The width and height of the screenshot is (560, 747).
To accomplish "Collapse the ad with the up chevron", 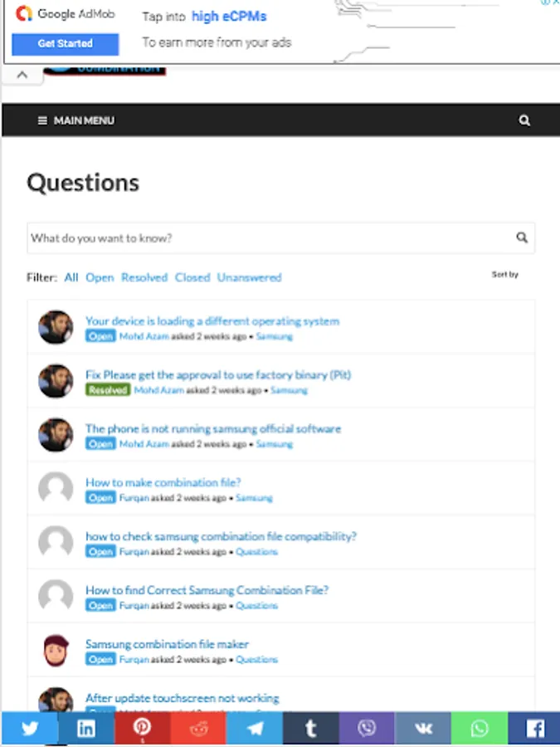I will click(x=22, y=75).
